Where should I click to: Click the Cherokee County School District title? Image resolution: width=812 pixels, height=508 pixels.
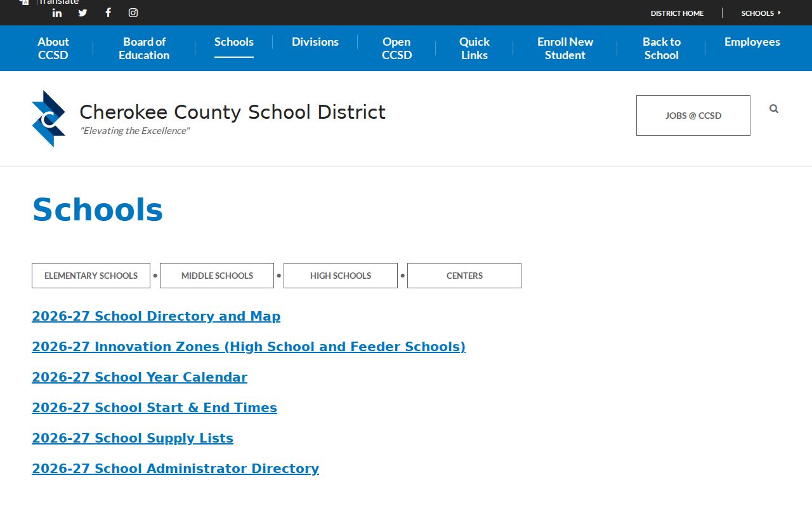pyautogui.click(x=232, y=112)
